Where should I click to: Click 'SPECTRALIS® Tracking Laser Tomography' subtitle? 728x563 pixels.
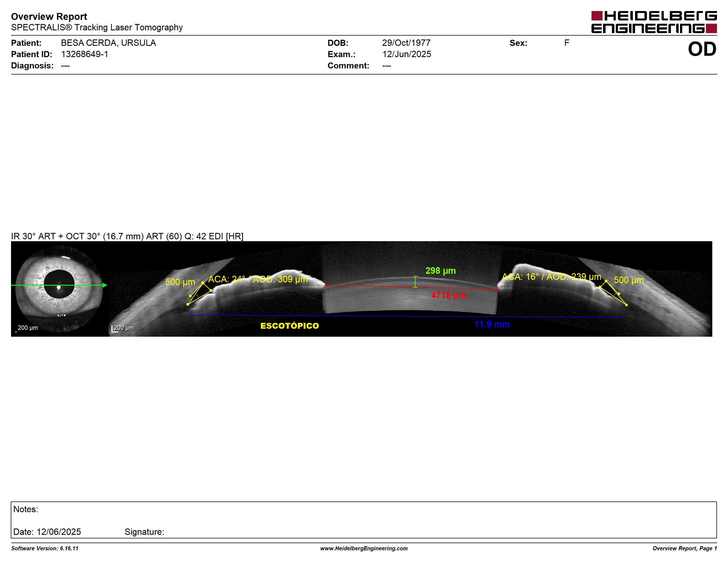click(x=97, y=27)
